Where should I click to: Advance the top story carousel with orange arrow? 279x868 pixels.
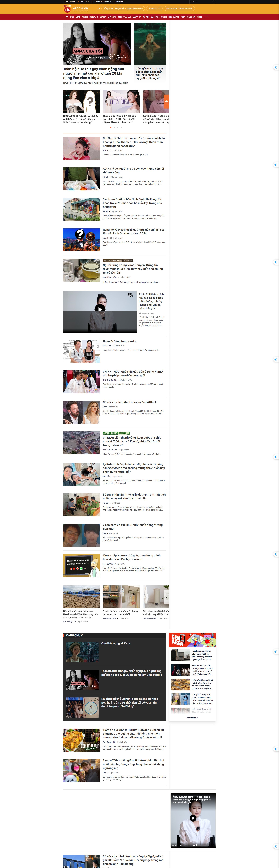(166, 101)
